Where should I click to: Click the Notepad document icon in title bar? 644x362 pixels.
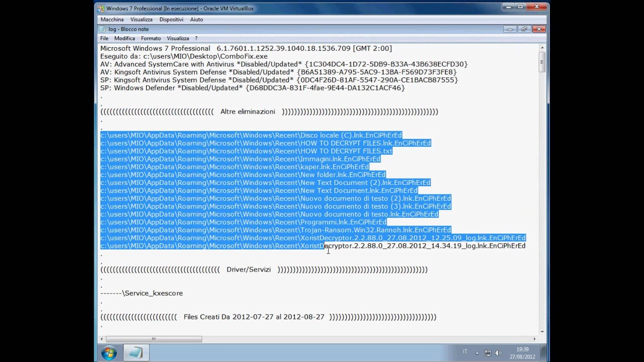[103, 29]
